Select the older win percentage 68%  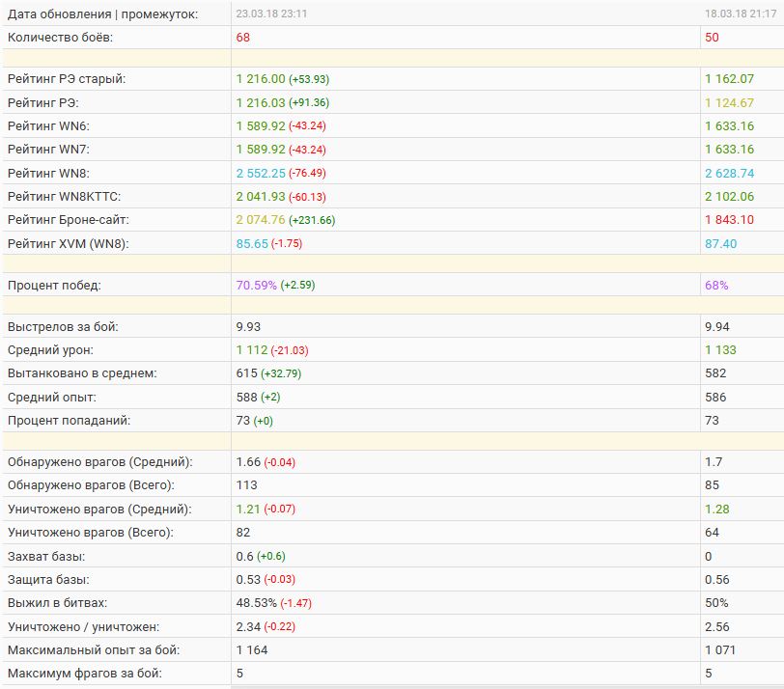pos(716,286)
